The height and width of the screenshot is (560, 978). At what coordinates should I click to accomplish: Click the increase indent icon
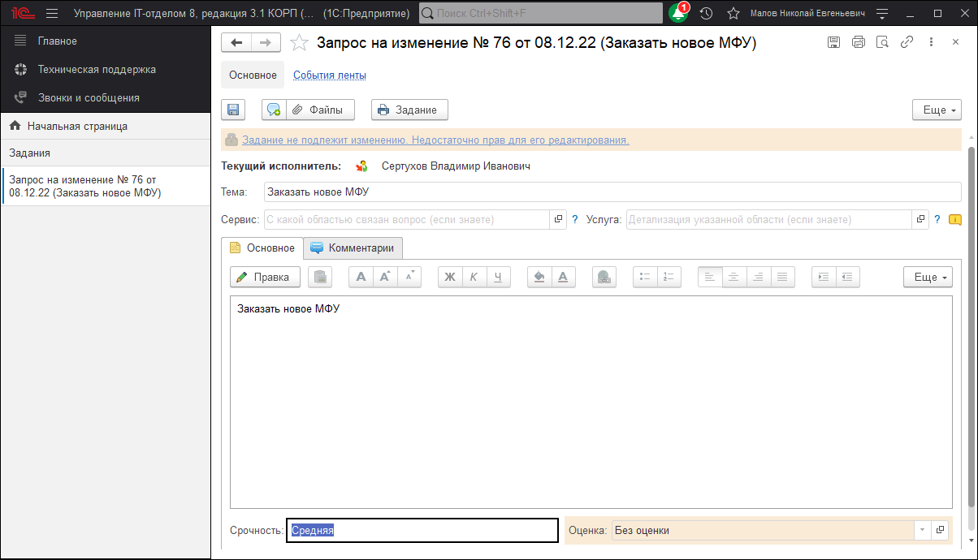pyautogui.click(x=824, y=277)
